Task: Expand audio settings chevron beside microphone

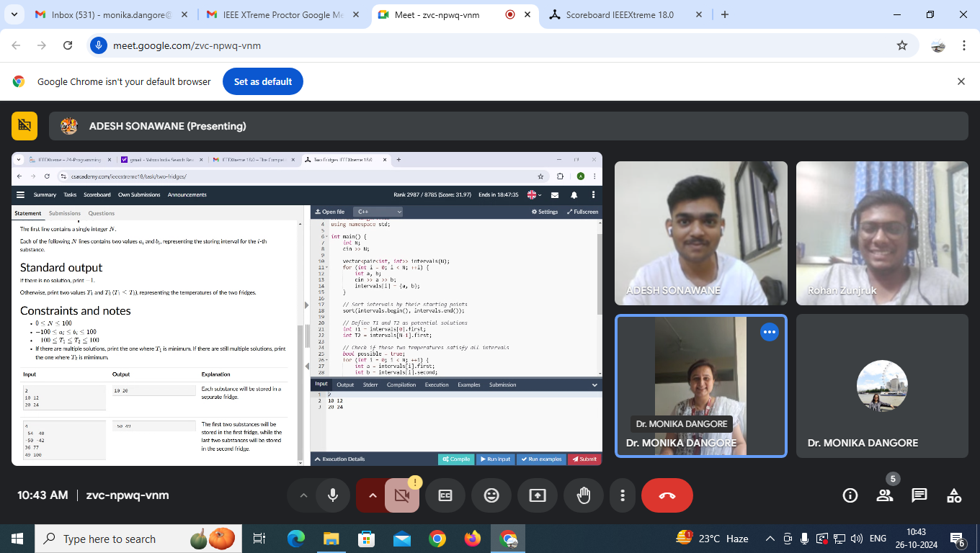Action: 303,495
